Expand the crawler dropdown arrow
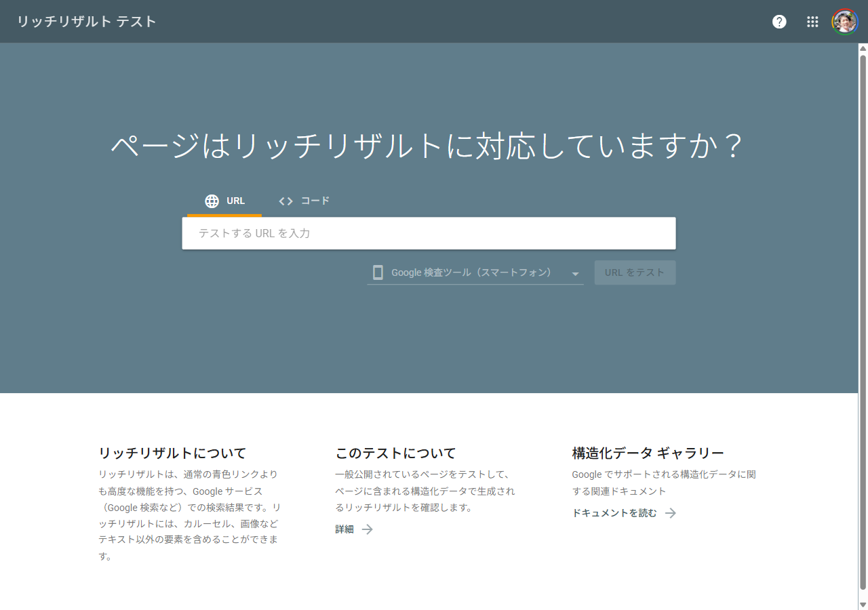 pyautogui.click(x=575, y=274)
